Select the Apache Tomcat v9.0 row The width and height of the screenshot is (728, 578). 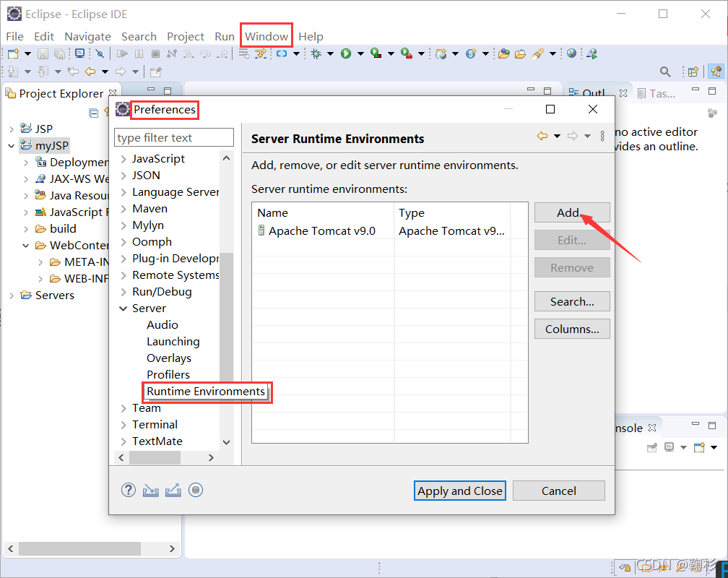click(x=390, y=231)
